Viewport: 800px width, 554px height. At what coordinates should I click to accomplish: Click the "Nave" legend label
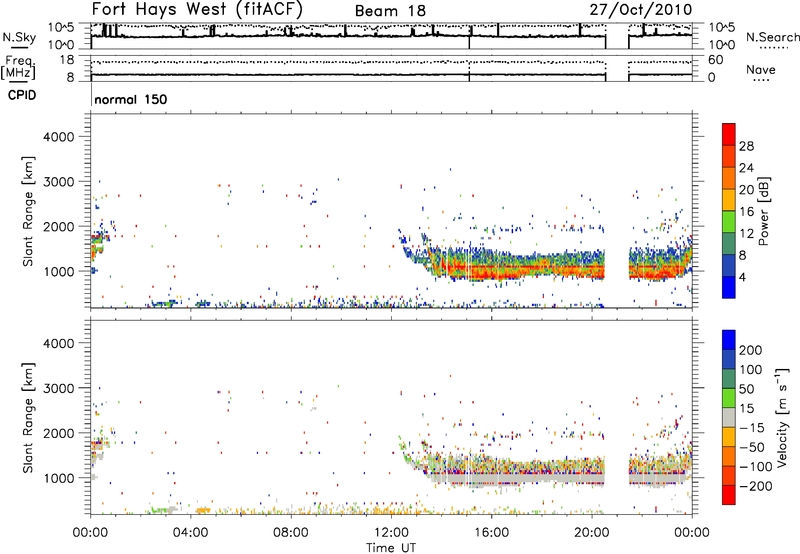pyautogui.click(x=761, y=69)
